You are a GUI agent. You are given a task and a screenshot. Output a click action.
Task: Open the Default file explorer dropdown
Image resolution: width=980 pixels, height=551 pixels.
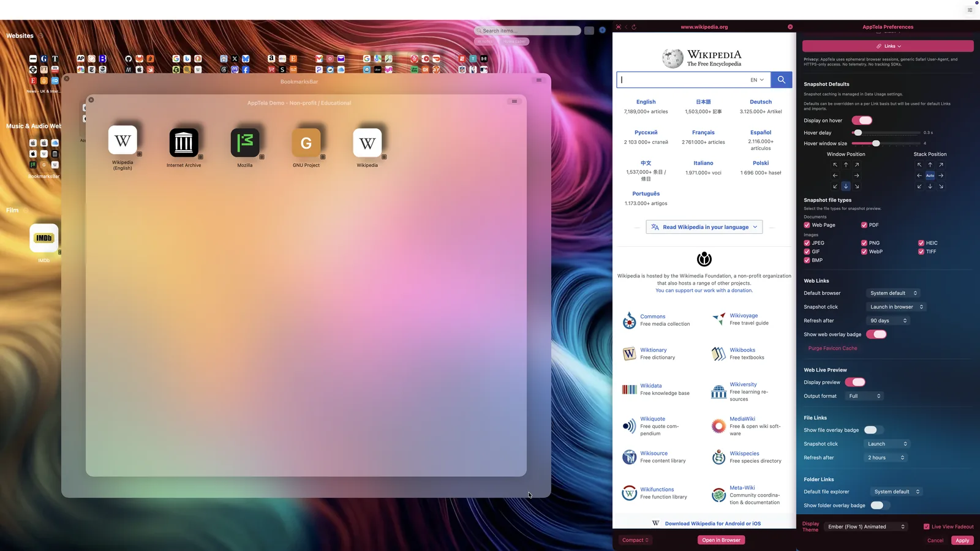coord(897,492)
